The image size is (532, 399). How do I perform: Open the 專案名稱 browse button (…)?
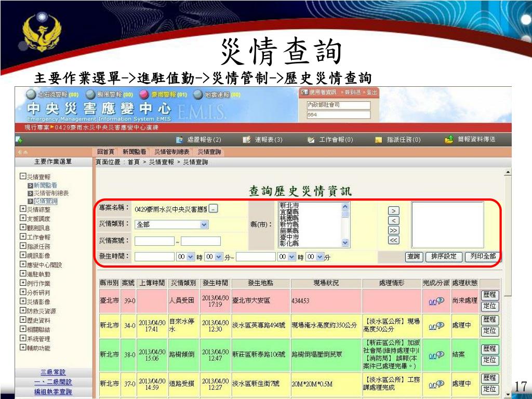tap(213, 209)
